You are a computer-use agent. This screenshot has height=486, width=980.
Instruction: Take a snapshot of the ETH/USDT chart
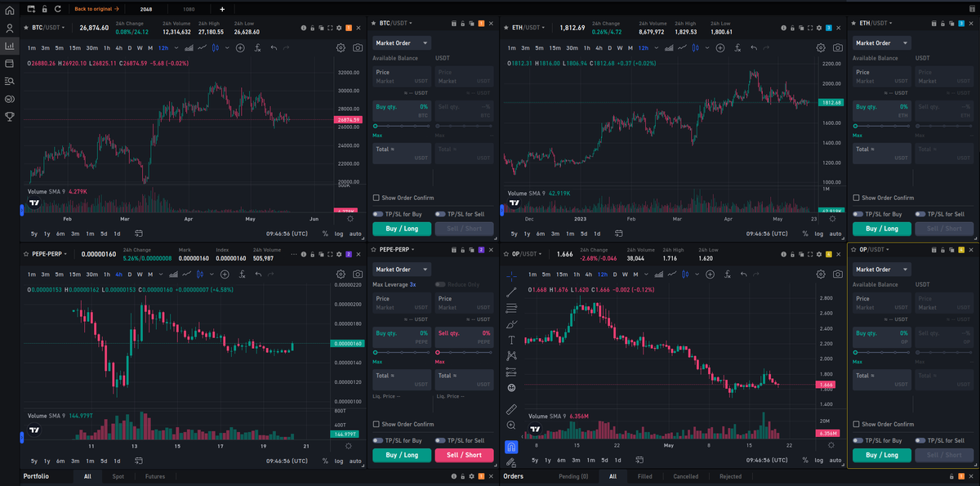(838, 48)
